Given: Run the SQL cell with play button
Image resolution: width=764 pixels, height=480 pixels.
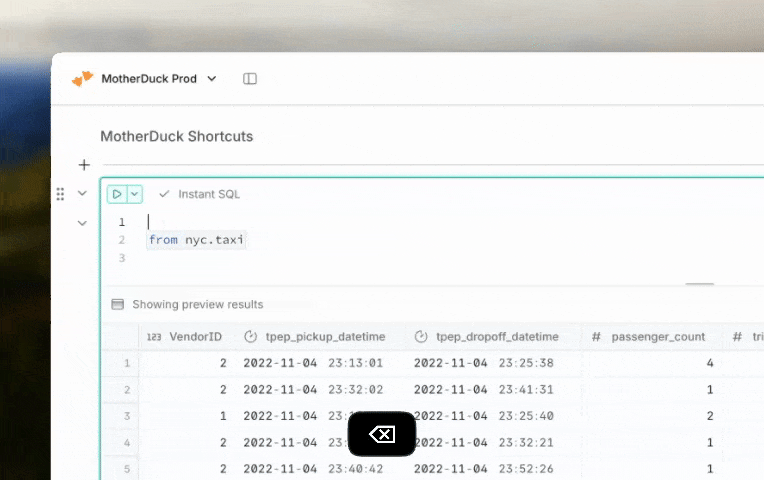Looking at the screenshot, I should pyautogui.click(x=117, y=194).
